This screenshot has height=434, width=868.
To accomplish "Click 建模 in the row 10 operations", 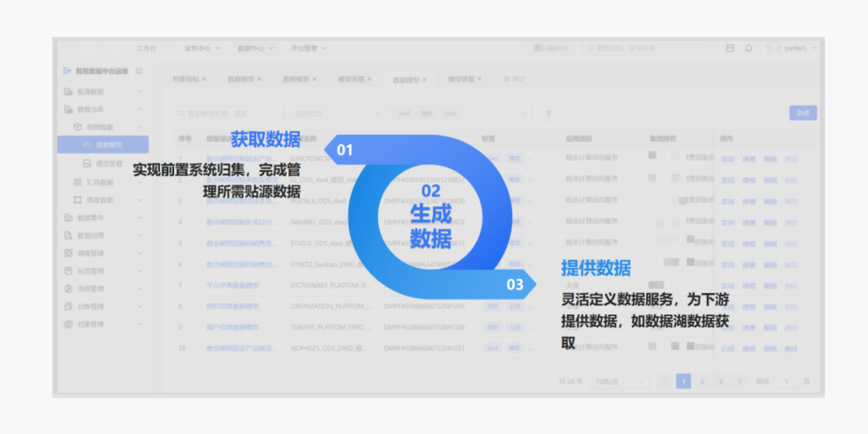I will [x=749, y=349].
